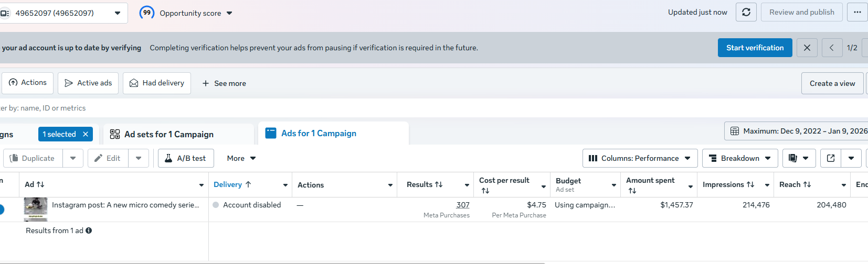Switch to Ad sets for 1 Campaign tab
Screen dimensions: 868x264
[x=168, y=134]
